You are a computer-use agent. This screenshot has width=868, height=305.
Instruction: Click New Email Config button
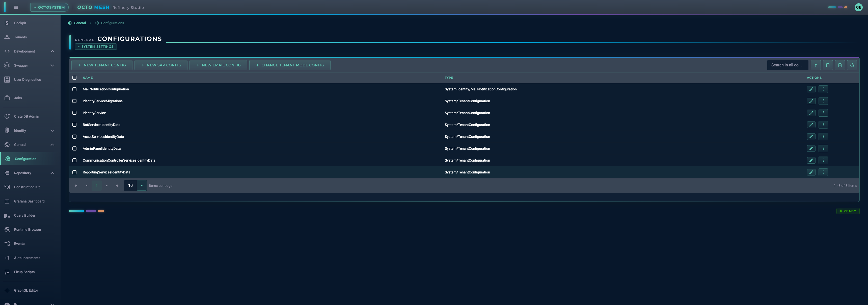[x=218, y=65]
